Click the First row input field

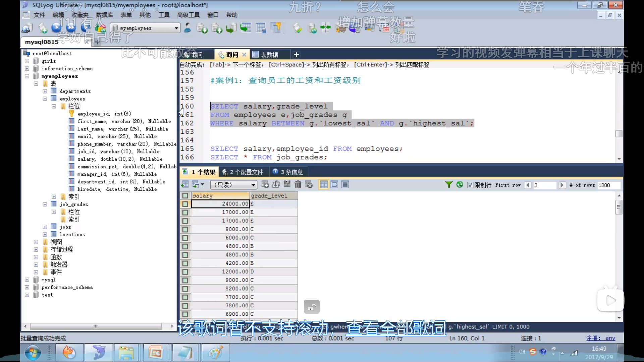click(x=545, y=185)
